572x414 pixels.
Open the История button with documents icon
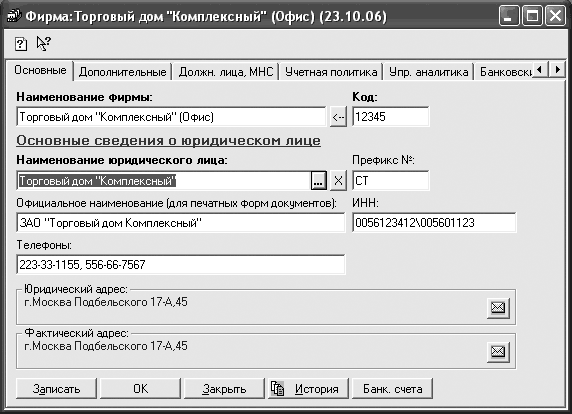(308, 389)
